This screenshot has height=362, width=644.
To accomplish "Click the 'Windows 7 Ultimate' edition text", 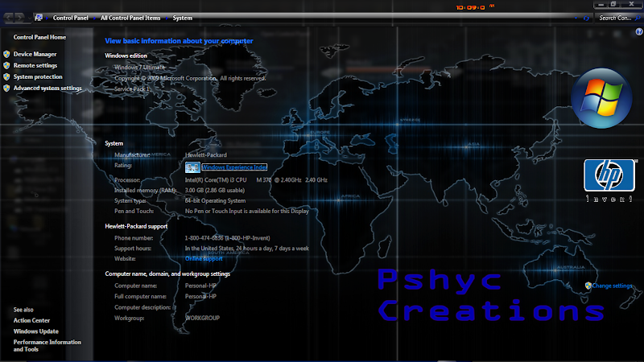I will point(139,68).
